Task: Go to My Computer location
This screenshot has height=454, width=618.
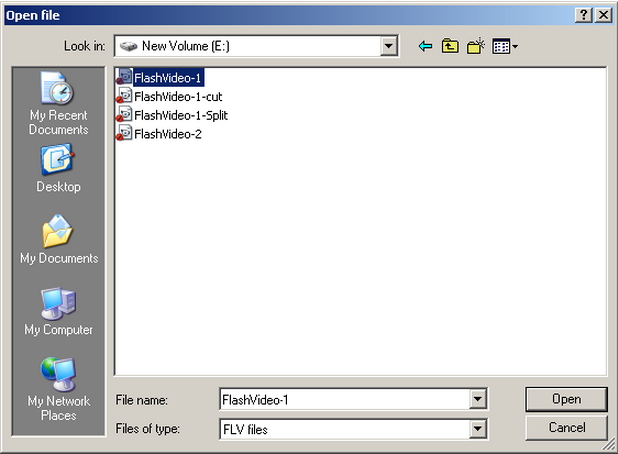Action: click(x=58, y=312)
